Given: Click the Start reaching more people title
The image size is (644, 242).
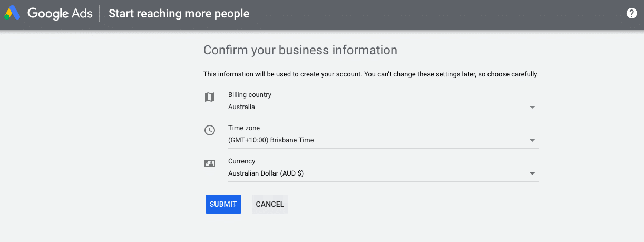Looking at the screenshot, I should 179,14.
